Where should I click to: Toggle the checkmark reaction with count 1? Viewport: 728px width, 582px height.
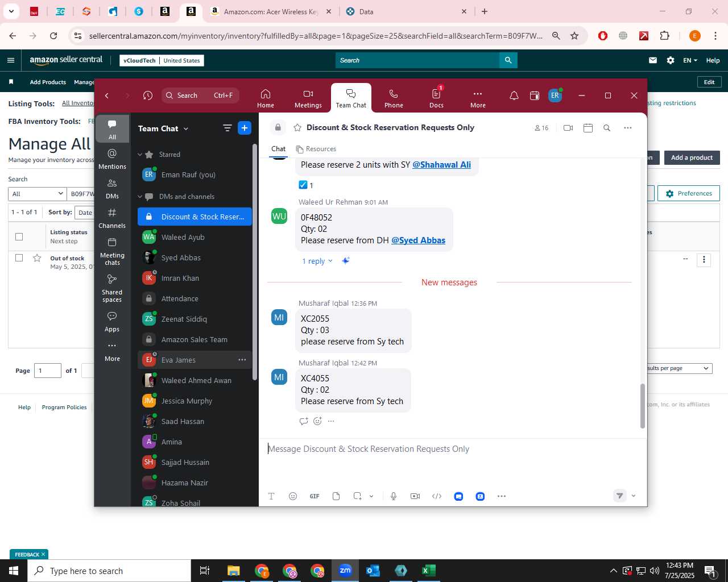tap(306, 185)
